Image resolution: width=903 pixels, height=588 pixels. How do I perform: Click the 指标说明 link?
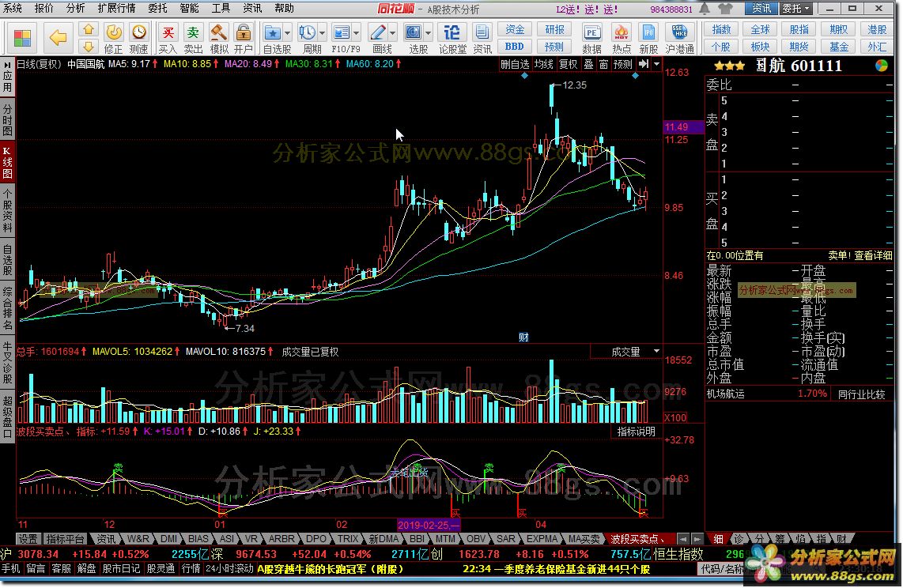[x=636, y=432]
